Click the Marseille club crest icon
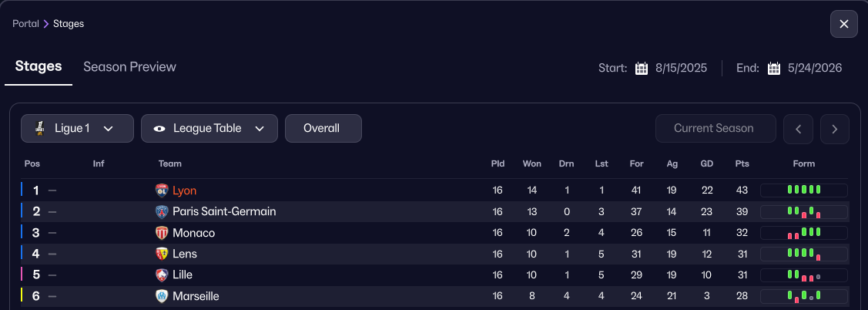Image resolution: width=868 pixels, height=310 pixels. click(162, 296)
